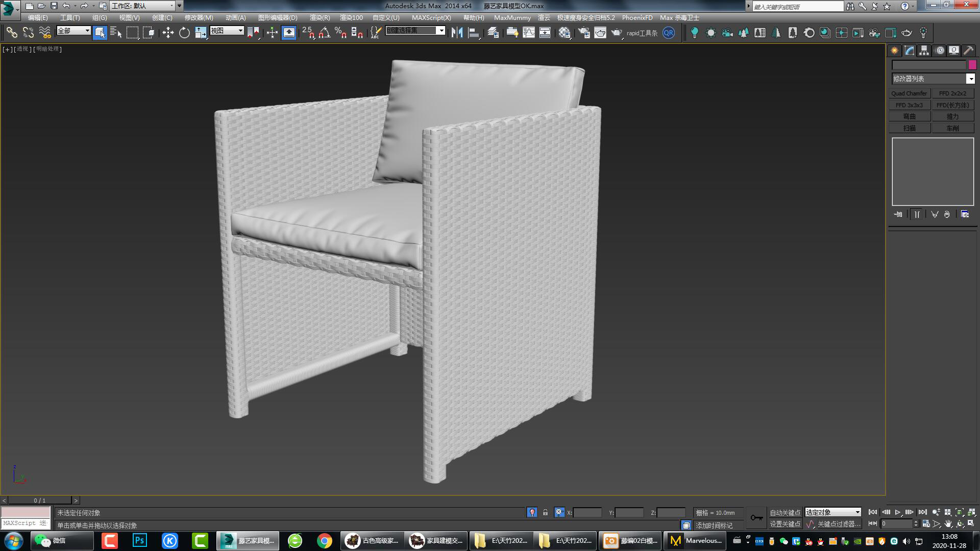Open the Material Editor
The image size is (980, 551).
coord(565,32)
